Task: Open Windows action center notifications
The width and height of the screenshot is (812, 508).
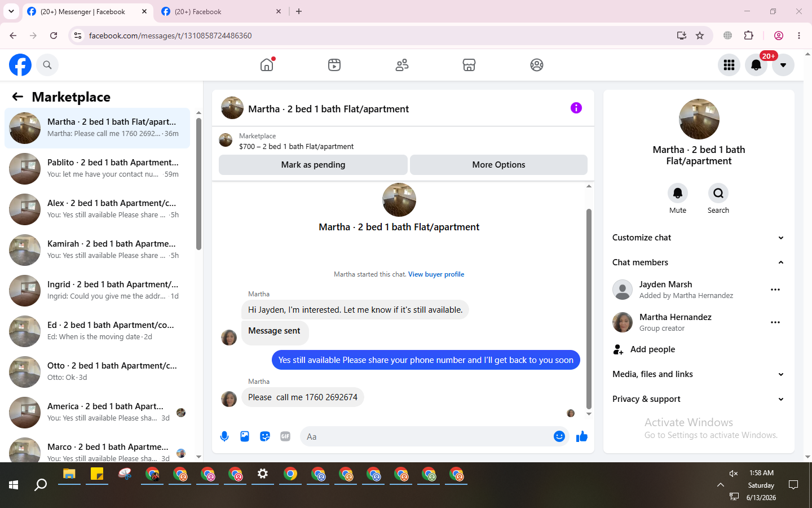Action: (x=793, y=485)
